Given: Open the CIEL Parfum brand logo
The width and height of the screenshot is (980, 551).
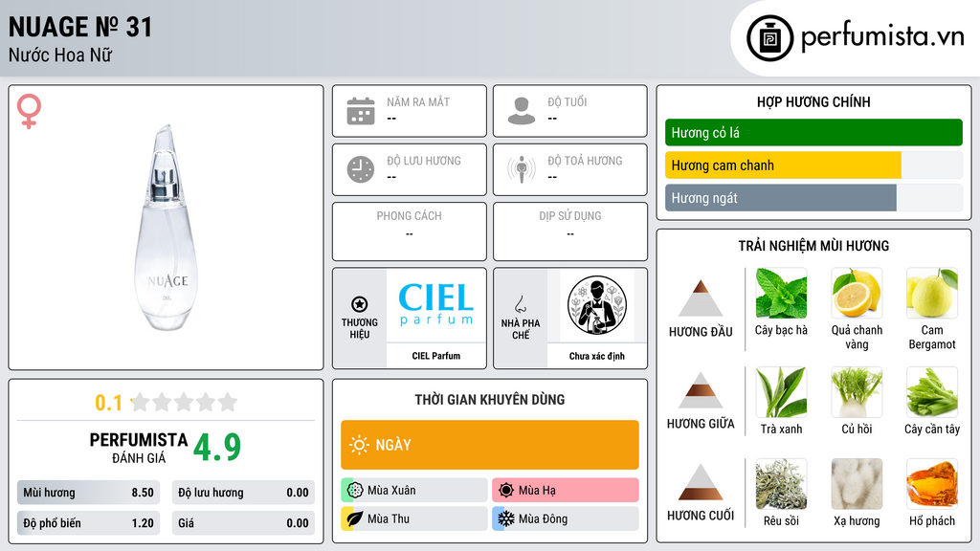Looking at the screenshot, I should click(435, 305).
